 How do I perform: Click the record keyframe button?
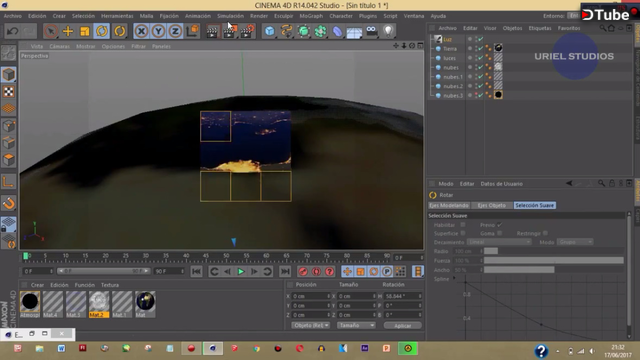(x=303, y=271)
